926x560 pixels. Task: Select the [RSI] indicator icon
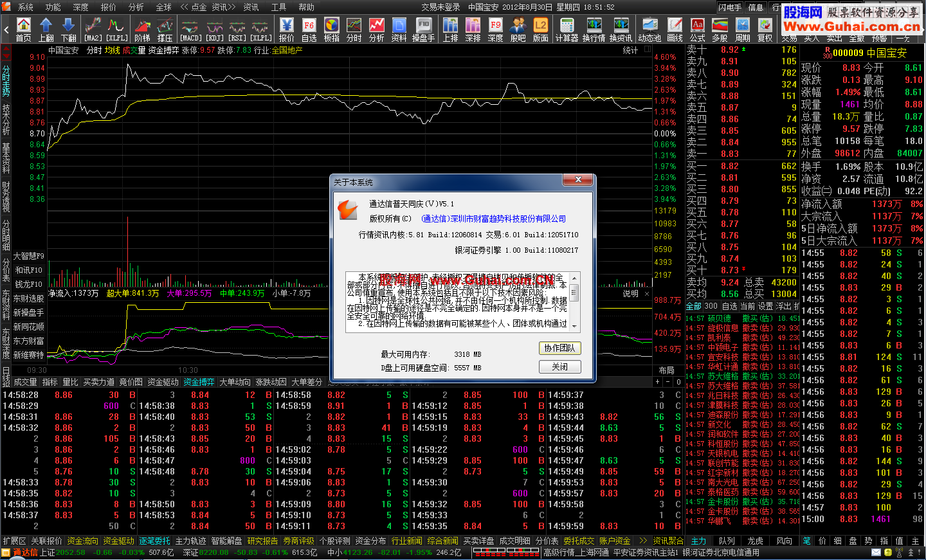click(237, 30)
